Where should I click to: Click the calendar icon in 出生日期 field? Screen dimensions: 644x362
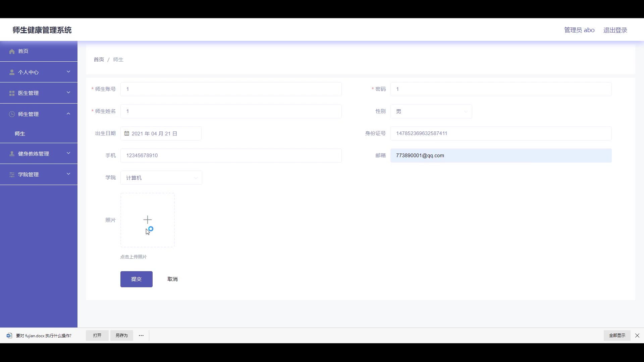127,133
